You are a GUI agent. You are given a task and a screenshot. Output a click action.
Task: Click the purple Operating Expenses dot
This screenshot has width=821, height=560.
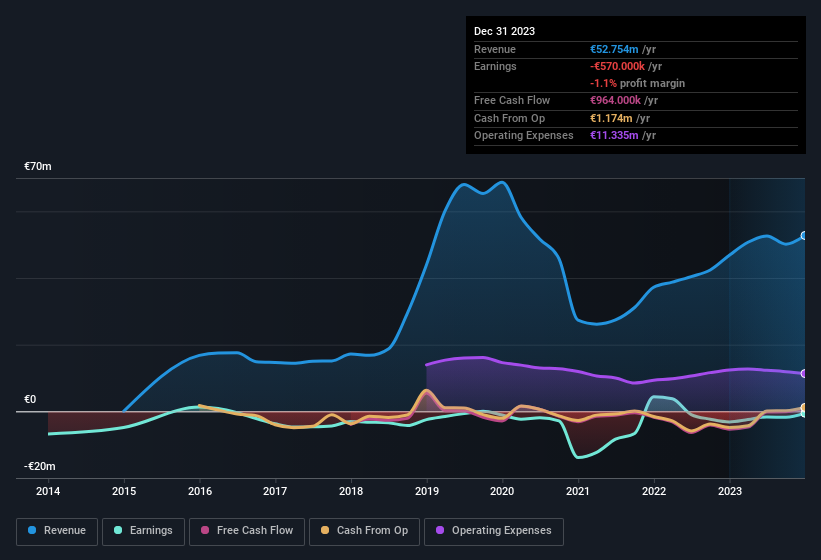(441, 531)
